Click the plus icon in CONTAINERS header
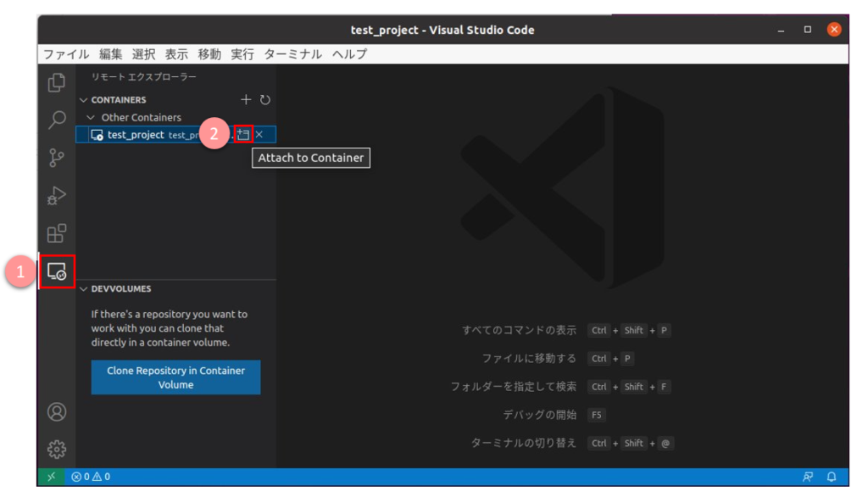The image size is (868, 503). click(x=246, y=99)
